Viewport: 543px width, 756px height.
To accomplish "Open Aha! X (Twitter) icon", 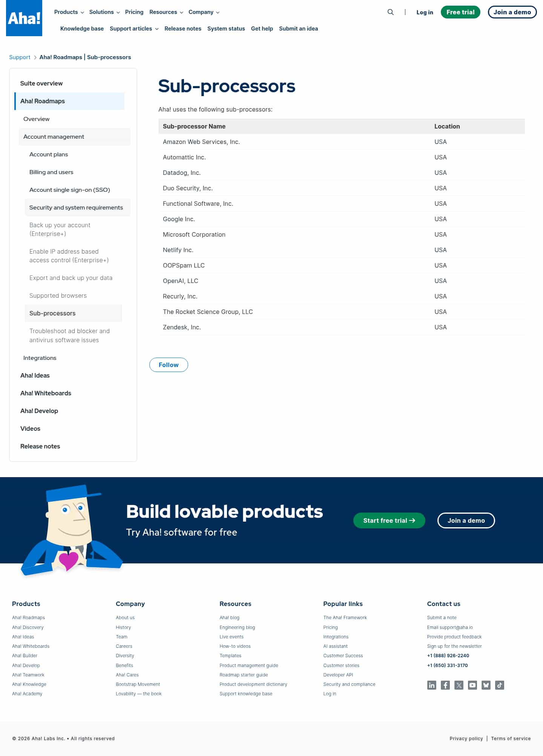I will click(459, 685).
